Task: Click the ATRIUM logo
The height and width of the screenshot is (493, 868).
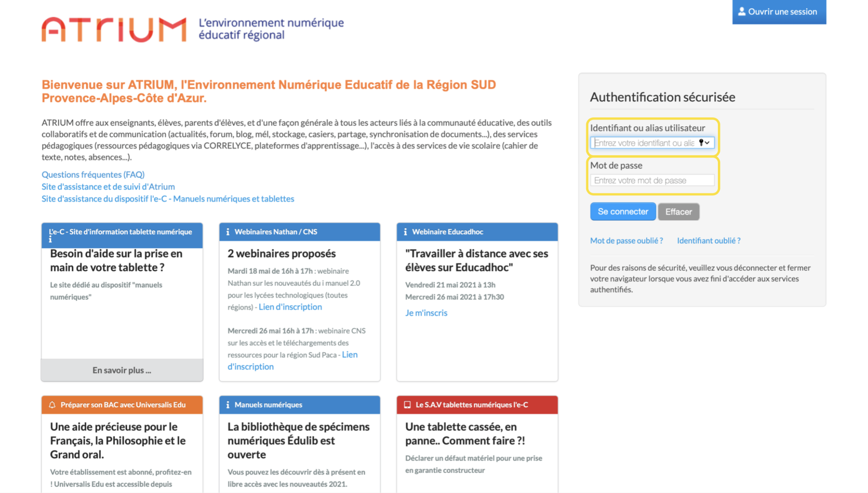Action: point(114,29)
